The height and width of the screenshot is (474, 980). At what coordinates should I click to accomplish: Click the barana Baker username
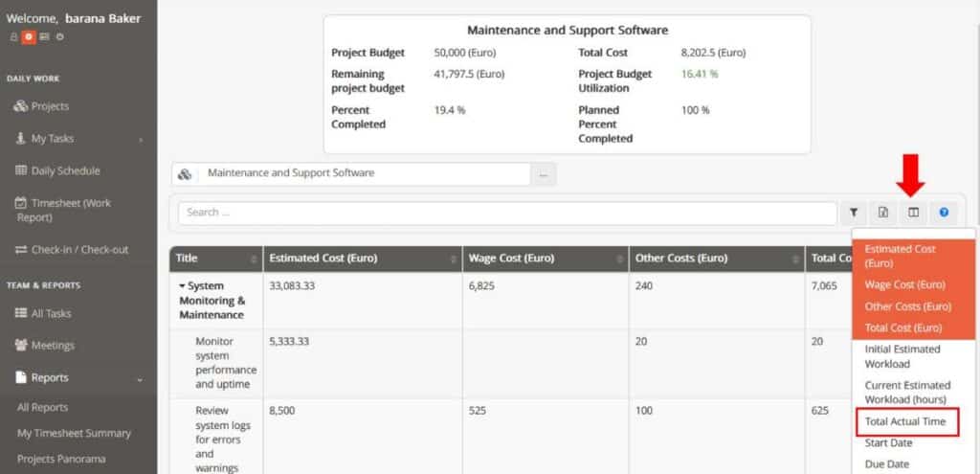point(103,19)
